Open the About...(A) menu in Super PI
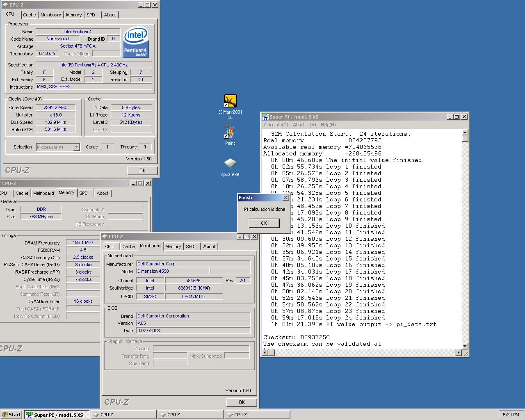This screenshot has height=420, width=525. [x=304, y=125]
